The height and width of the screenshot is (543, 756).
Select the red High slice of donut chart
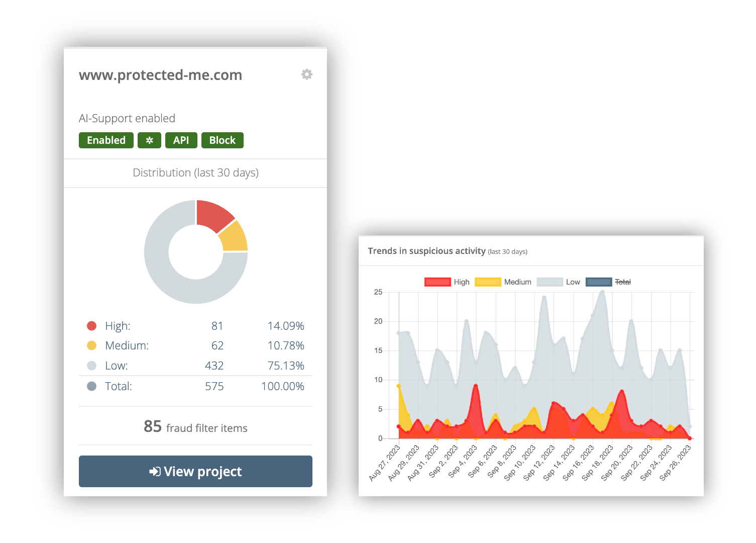[213, 215]
